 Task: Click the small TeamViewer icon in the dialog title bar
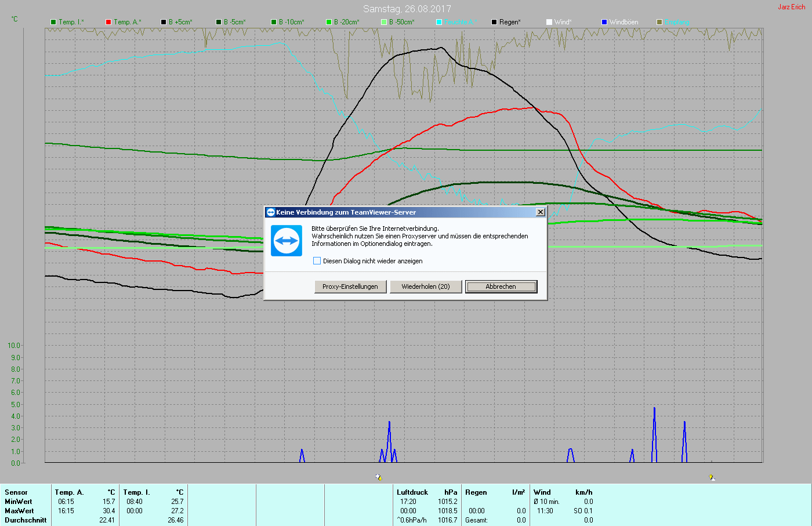(x=270, y=212)
